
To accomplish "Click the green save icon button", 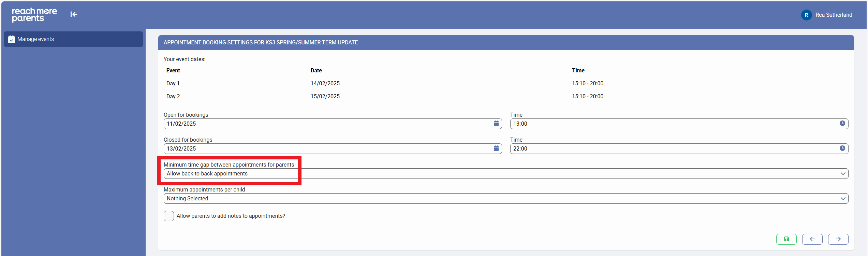I will (x=786, y=239).
